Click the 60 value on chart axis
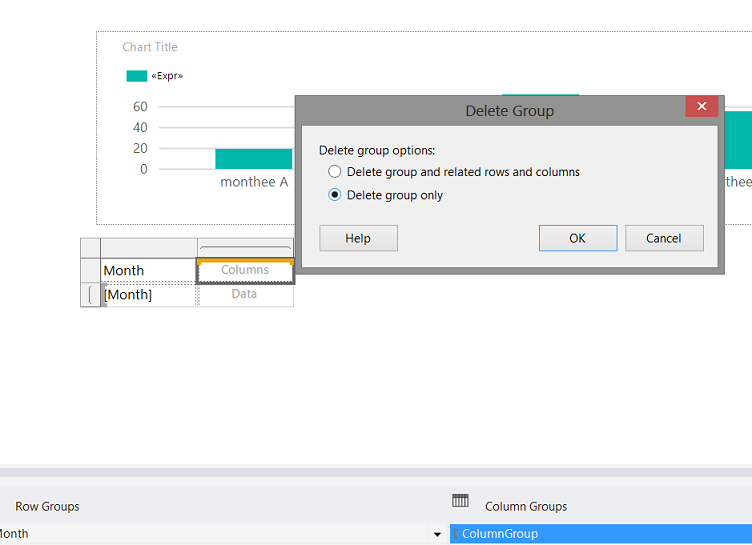This screenshot has height=545, width=752. coord(140,107)
